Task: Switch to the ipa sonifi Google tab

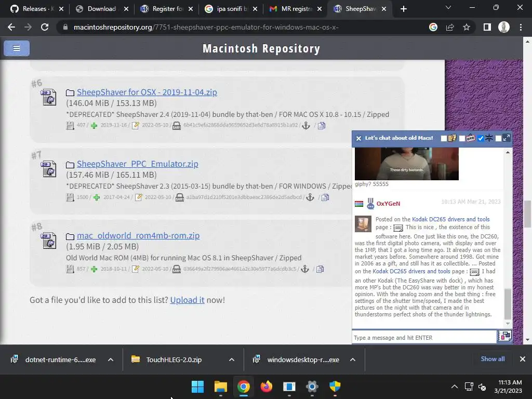Action: [x=232, y=9]
